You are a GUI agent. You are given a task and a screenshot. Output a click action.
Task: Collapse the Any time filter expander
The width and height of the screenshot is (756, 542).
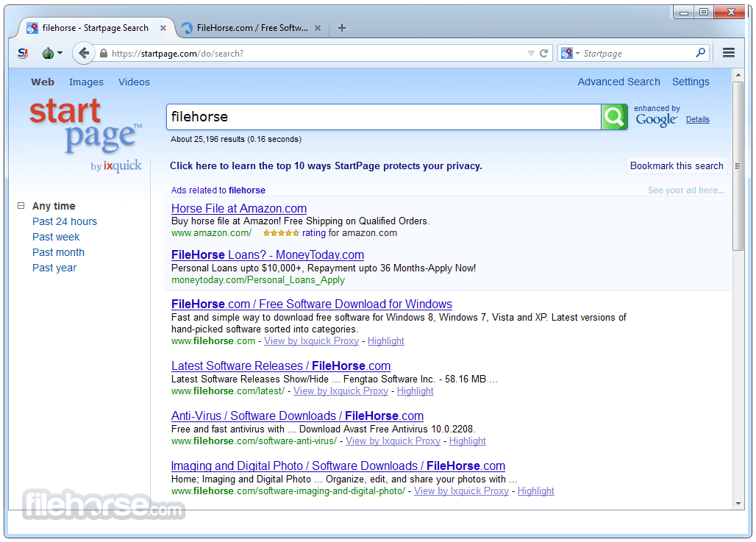pyautogui.click(x=21, y=206)
